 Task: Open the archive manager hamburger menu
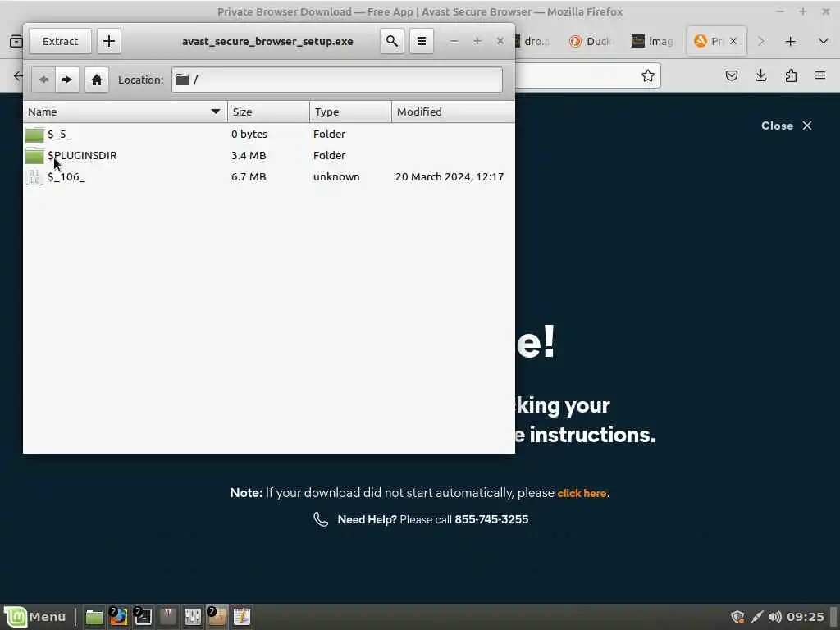tap(422, 41)
